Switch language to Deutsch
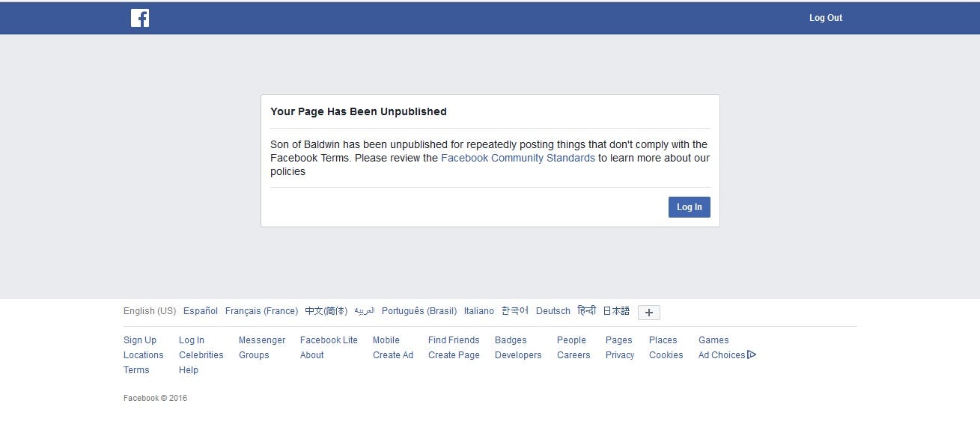980x430 pixels. coord(553,311)
